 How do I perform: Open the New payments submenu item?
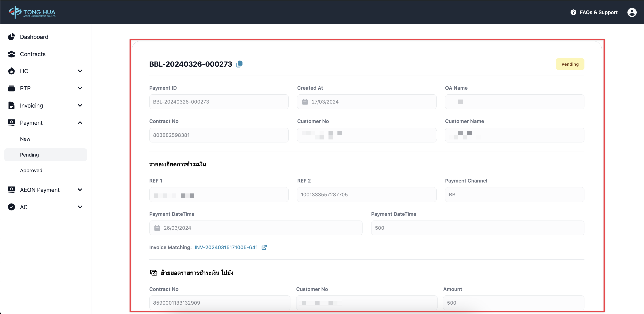click(x=25, y=139)
